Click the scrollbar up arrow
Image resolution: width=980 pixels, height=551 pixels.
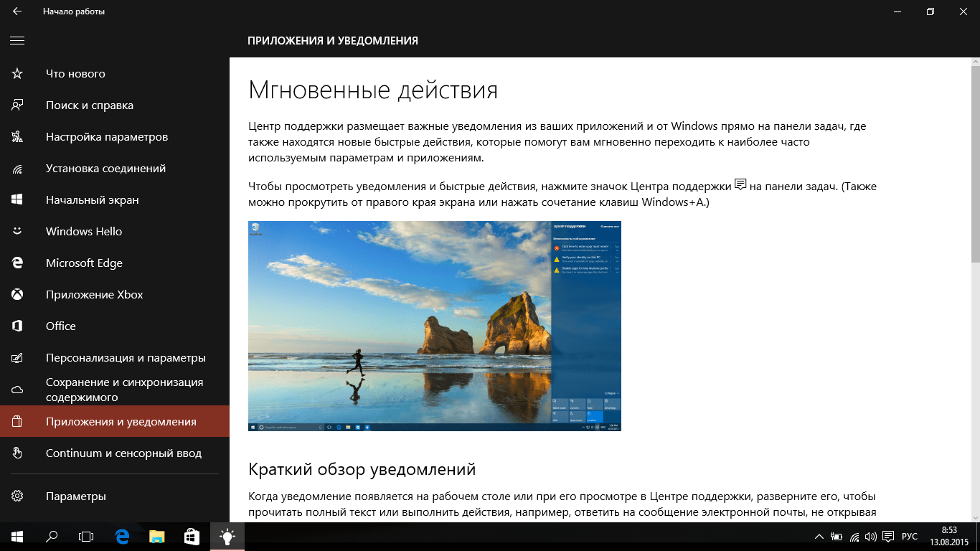[975, 61]
